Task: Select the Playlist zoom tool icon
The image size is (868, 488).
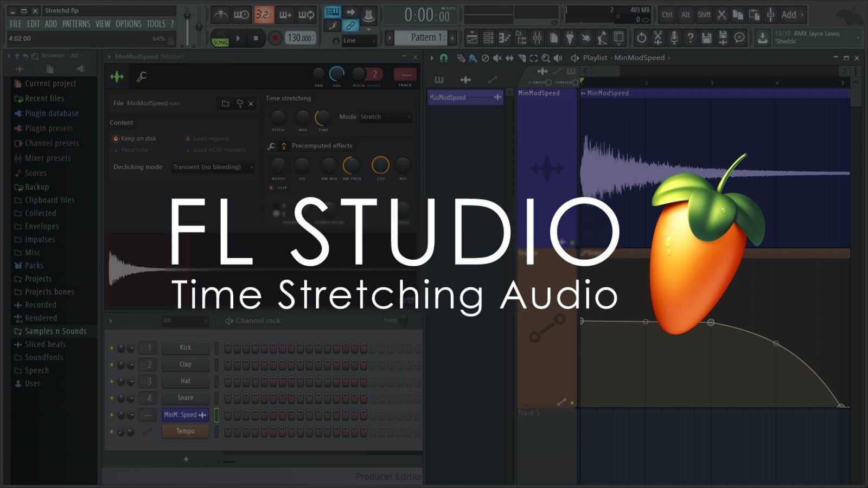Action: tap(545, 57)
